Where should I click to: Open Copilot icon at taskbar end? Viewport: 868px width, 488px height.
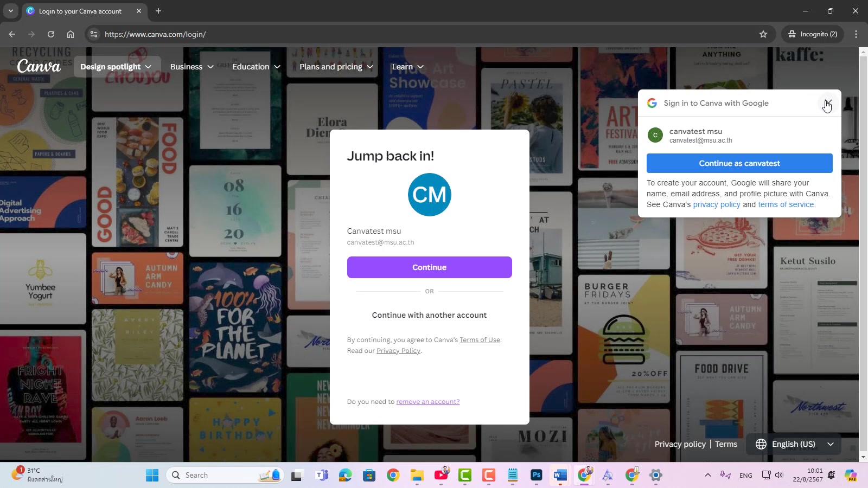click(851, 476)
